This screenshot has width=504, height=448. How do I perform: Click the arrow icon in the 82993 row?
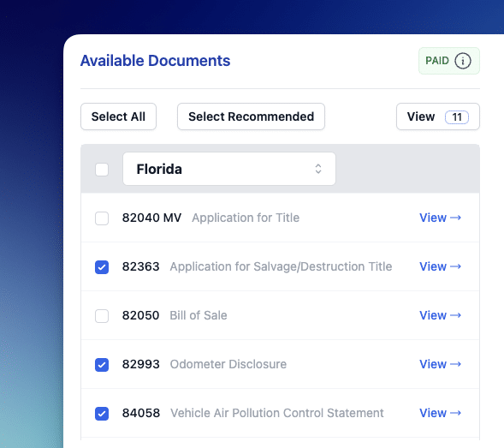click(x=455, y=364)
